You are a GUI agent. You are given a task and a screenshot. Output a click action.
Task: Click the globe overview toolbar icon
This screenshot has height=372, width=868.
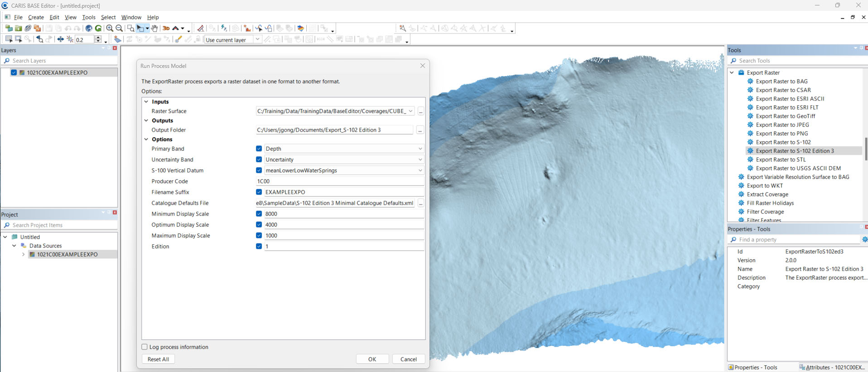point(89,28)
